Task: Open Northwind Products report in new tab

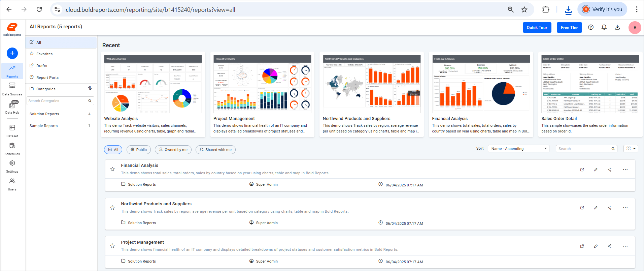Action: point(582,208)
